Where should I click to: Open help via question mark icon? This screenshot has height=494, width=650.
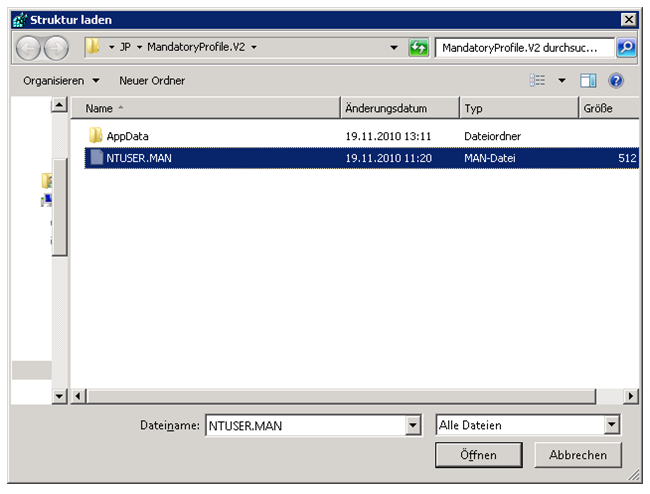tap(616, 80)
